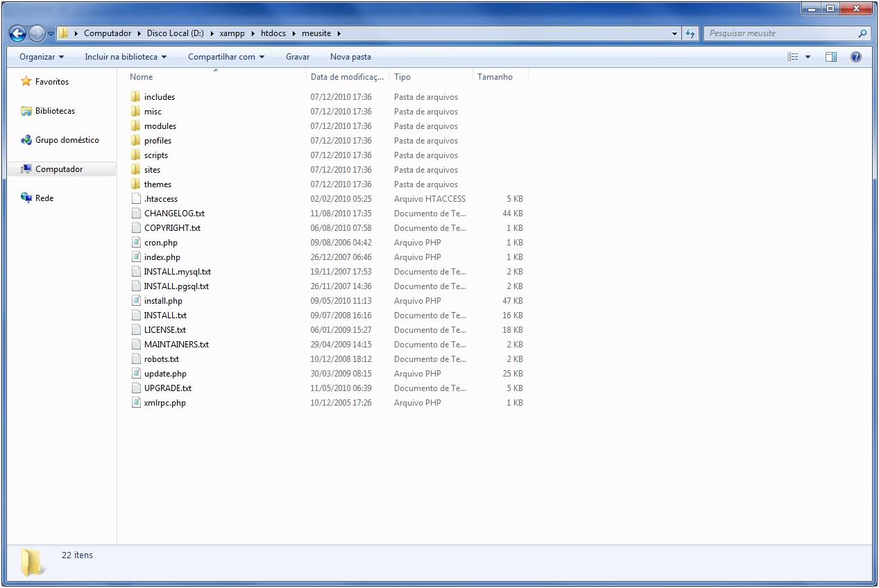879x588 pixels.
Task: Expand the Incluir na biblioteca dropdown
Action: click(126, 57)
